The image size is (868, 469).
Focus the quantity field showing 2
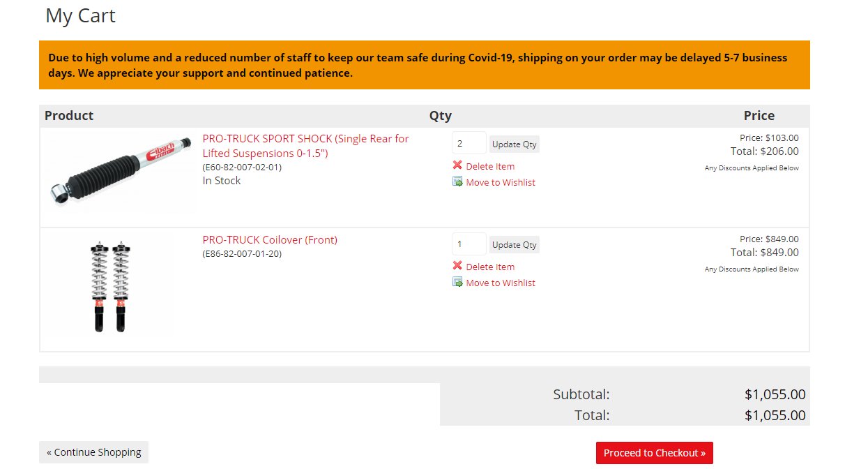pyautogui.click(x=469, y=144)
